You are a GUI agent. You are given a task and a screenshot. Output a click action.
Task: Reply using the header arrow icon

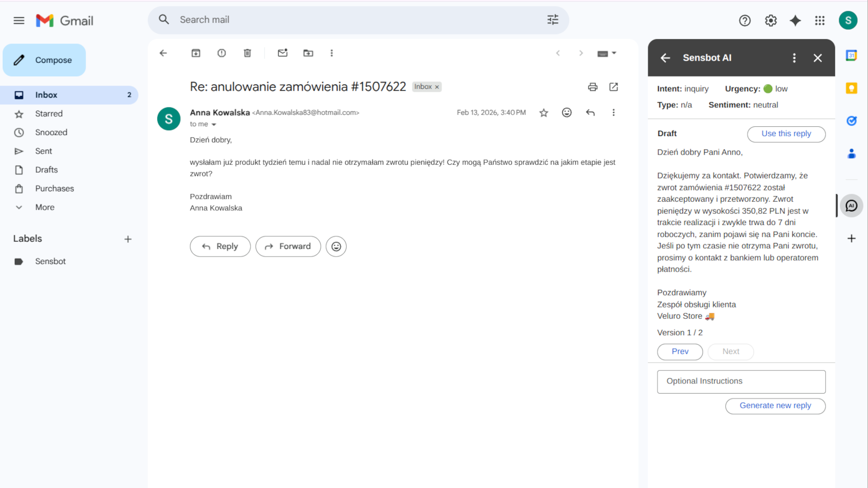[x=590, y=113]
